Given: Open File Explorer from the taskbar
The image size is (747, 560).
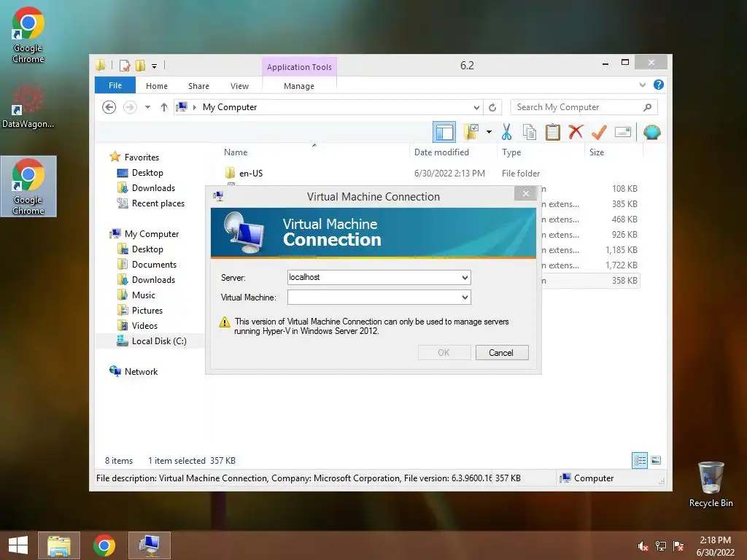Looking at the screenshot, I should 58,545.
